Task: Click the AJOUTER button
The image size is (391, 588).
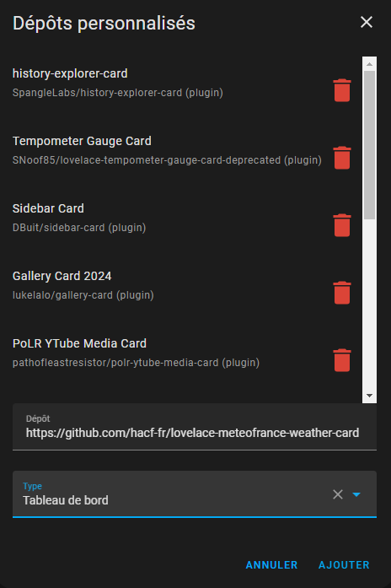Action: (344, 564)
